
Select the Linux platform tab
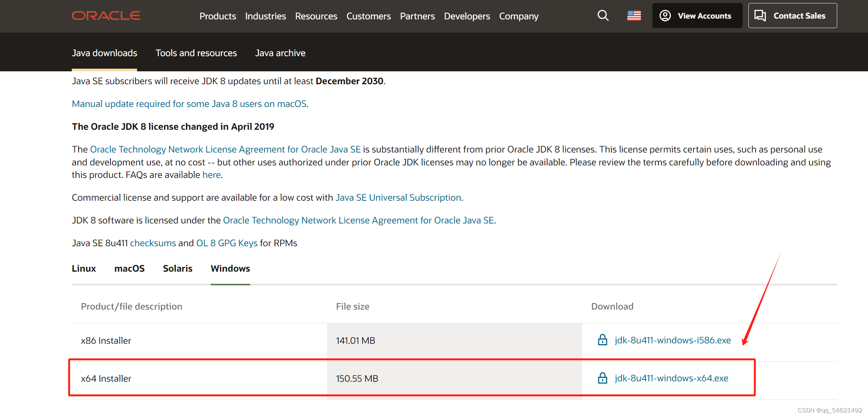tap(84, 268)
